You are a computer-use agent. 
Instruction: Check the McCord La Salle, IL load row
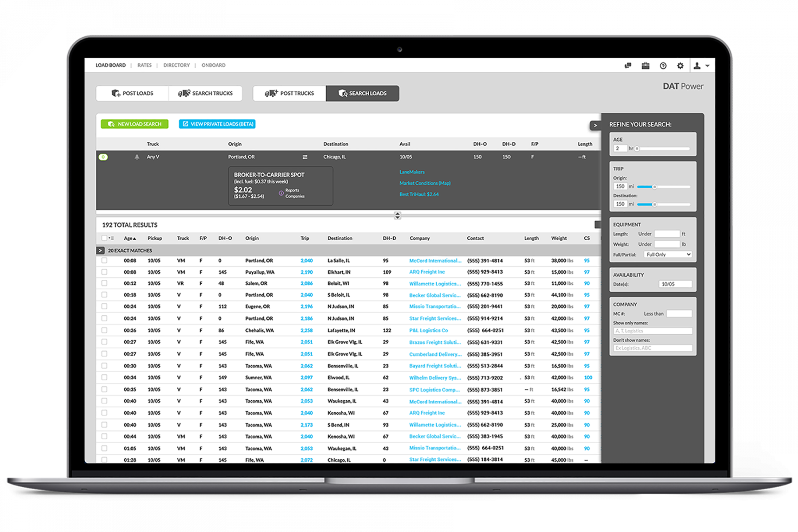coord(104,261)
